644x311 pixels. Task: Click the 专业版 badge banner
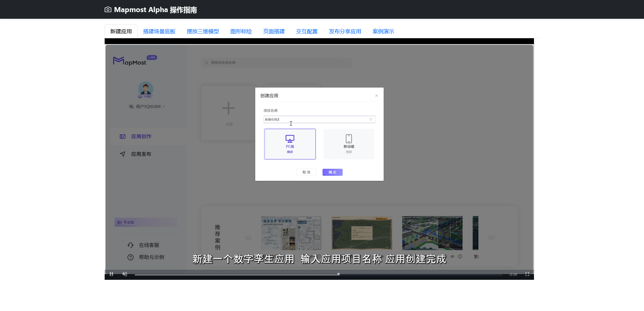[146, 222]
